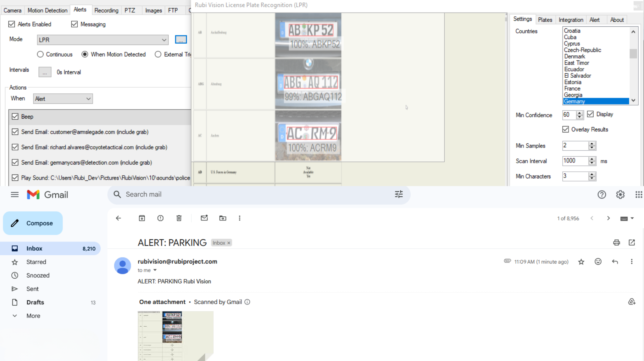
Task: Open email in a new window
Action: [x=632, y=242]
